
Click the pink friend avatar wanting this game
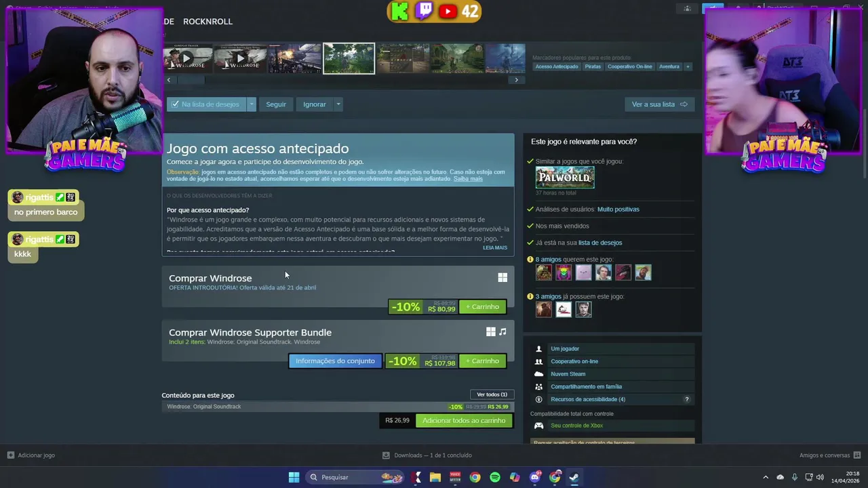coord(584,272)
